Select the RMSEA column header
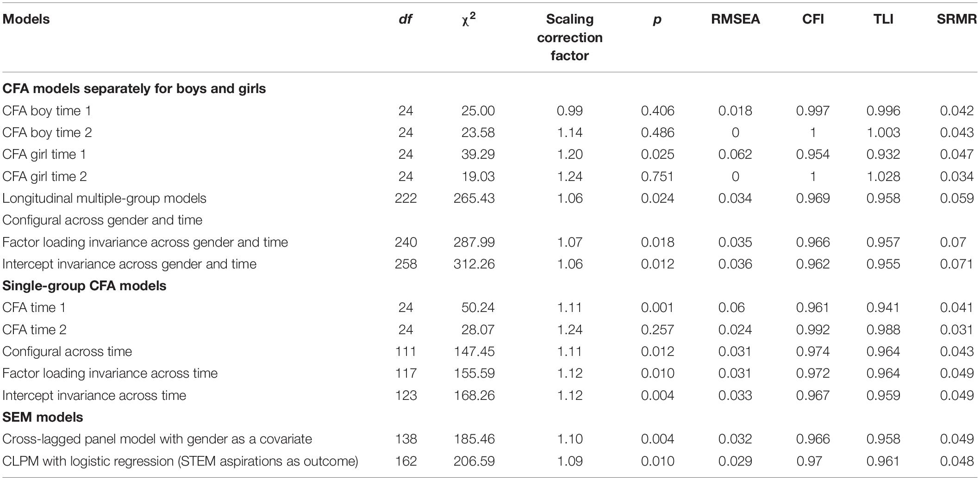 735,19
